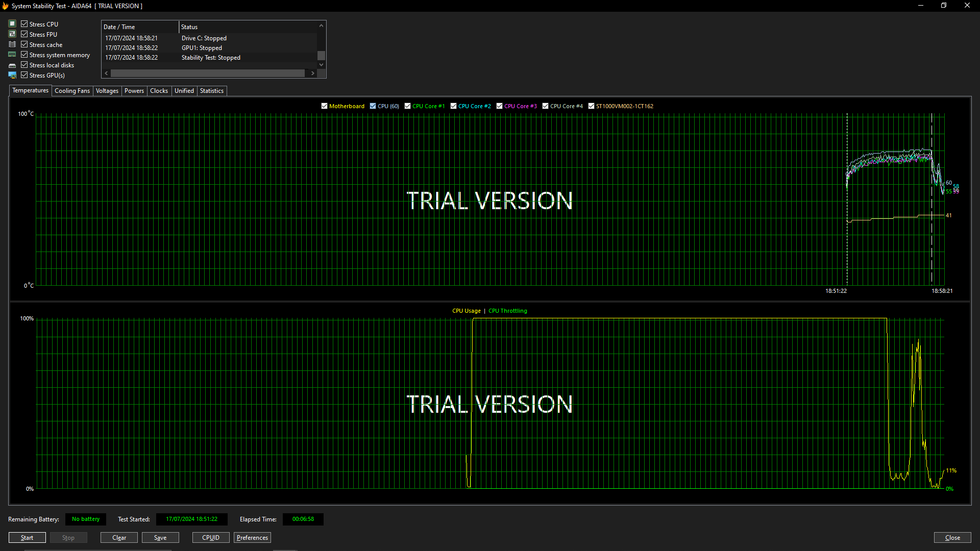Toggle the Stress GPU(s) checkbox
This screenshot has width=980, height=551.
click(24, 75)
